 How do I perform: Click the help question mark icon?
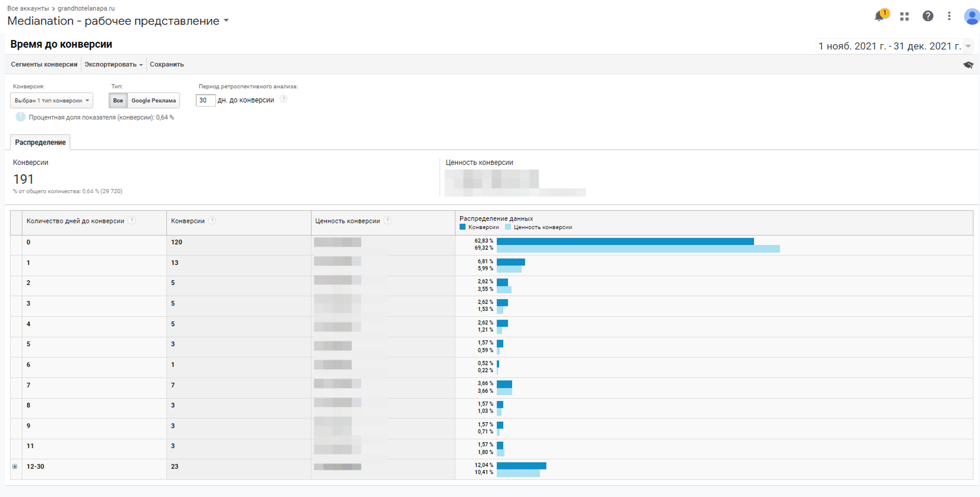pos(928,16)
